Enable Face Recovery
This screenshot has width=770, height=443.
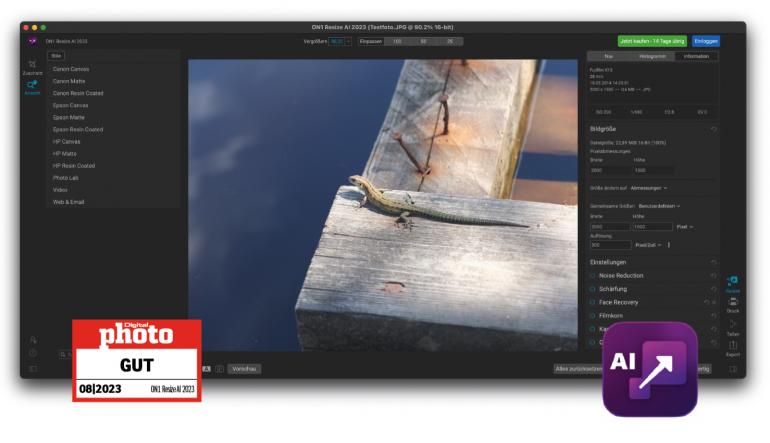click(x=592, y=303)
